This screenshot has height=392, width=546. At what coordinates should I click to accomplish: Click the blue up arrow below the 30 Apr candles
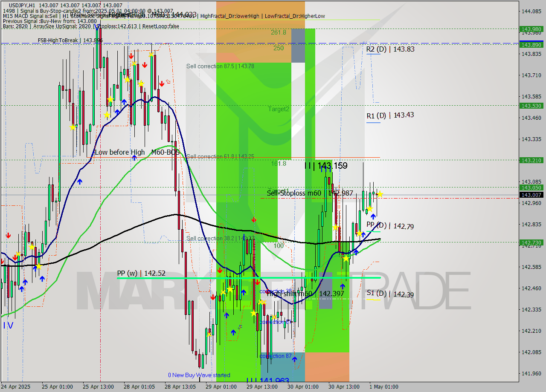(343, 286)
